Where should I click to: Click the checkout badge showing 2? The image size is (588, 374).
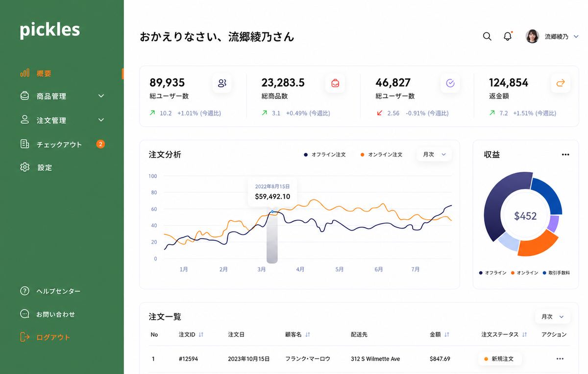click(100, 144)
